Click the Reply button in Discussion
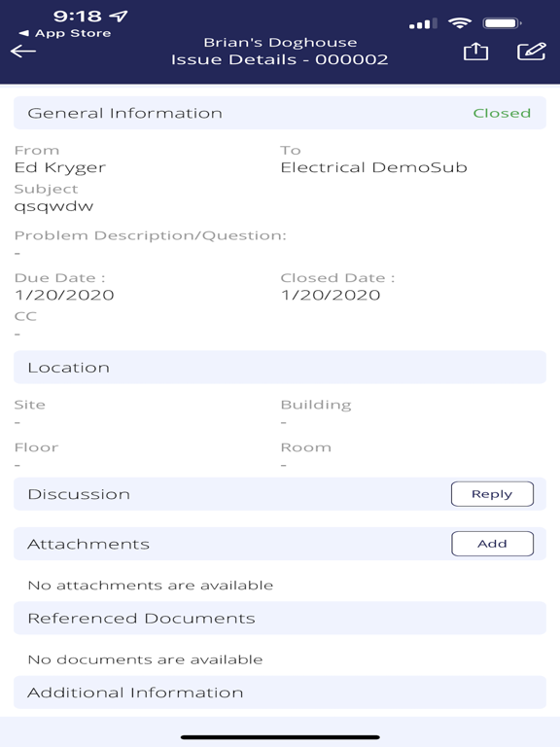This screenshot has width=560, height=747. coord(492,494)
